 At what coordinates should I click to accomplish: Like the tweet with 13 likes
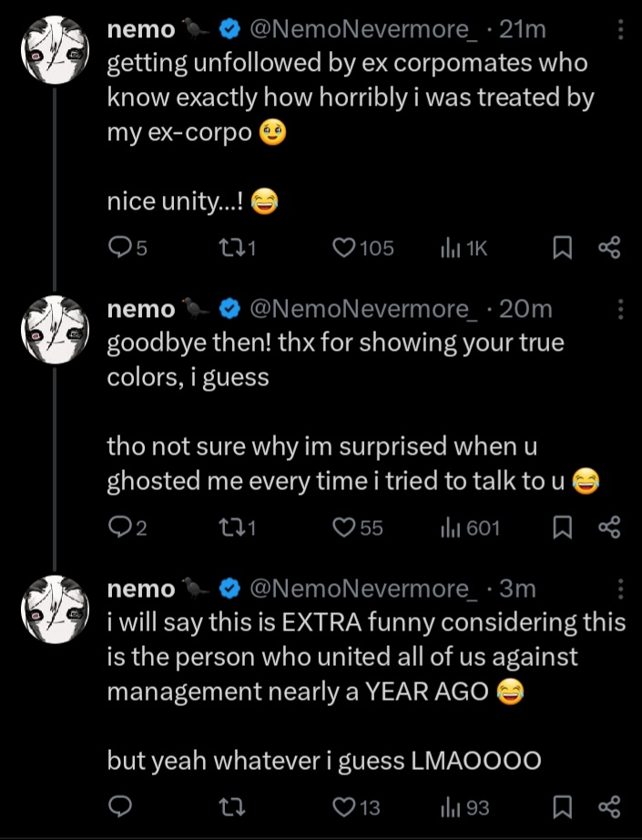tap(344, 806)
